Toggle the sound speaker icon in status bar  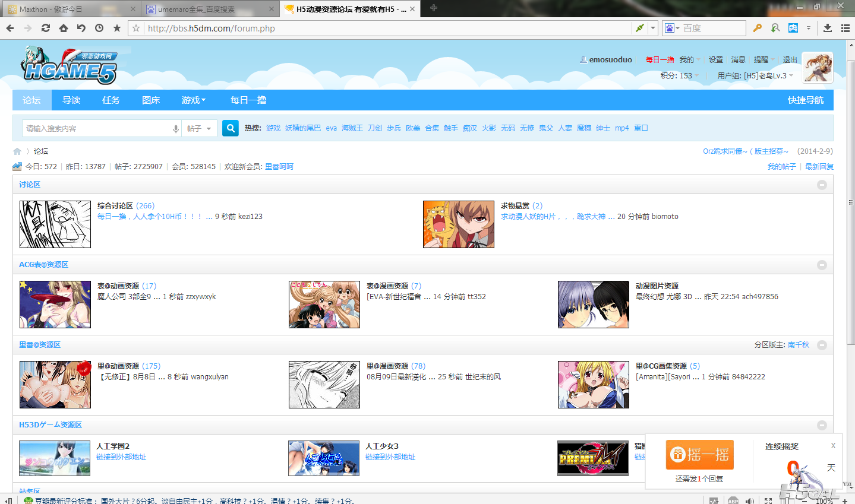(x=750, y=500)
